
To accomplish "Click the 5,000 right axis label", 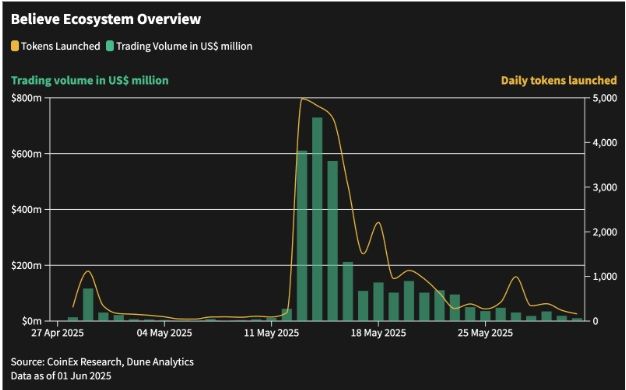I will [x=601, y=98].
